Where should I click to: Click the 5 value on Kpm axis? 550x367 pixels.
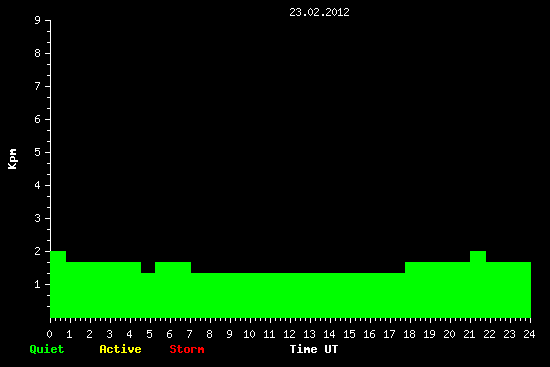(x=38, y=152)
